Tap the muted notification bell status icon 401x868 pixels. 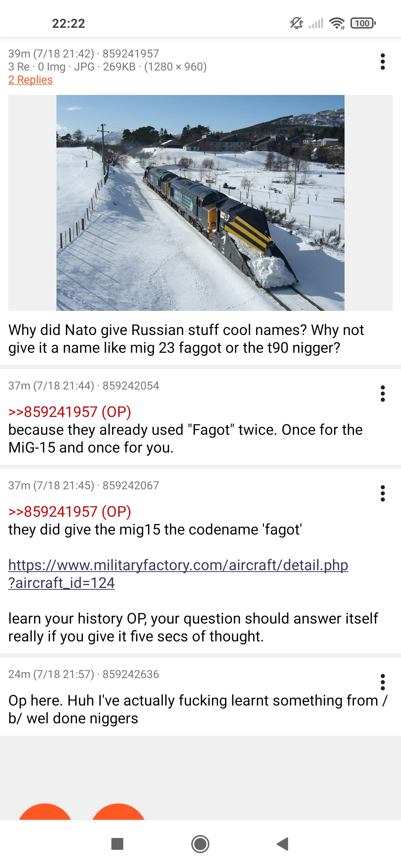(x=296, y=23)
